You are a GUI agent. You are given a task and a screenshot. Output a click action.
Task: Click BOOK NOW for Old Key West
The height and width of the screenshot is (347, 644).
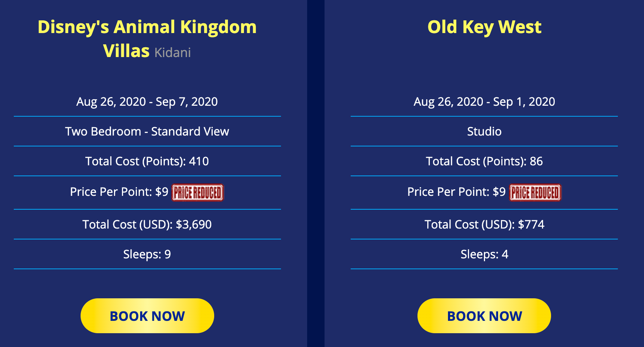[484, 315]
